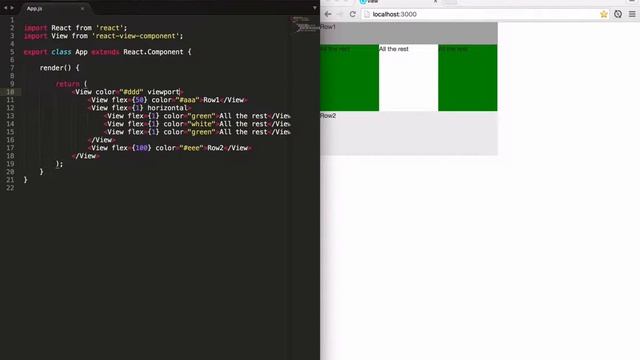Click the browser back arrow
The height and width of the screenshot is (360, 640).
(328, 14)
